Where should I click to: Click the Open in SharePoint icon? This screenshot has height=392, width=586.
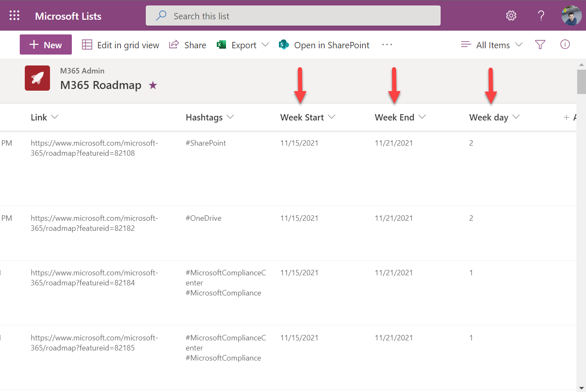[x=284, y=44]
